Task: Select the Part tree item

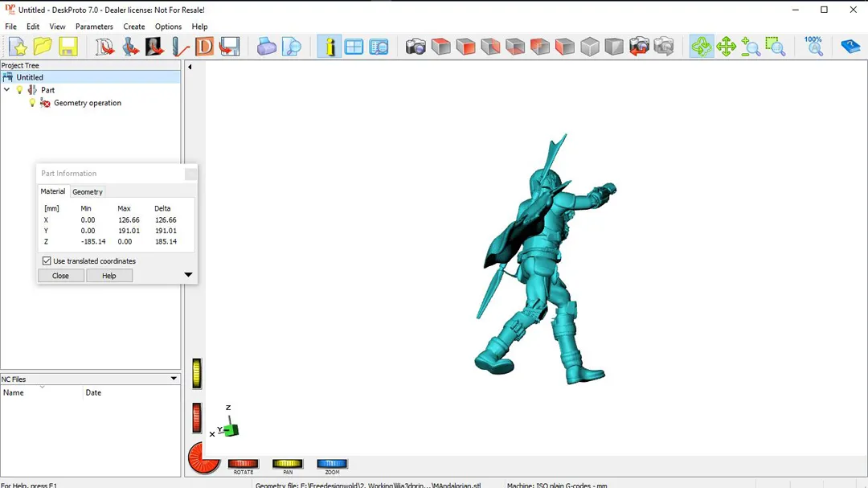Action: click(x=47, y=90)
